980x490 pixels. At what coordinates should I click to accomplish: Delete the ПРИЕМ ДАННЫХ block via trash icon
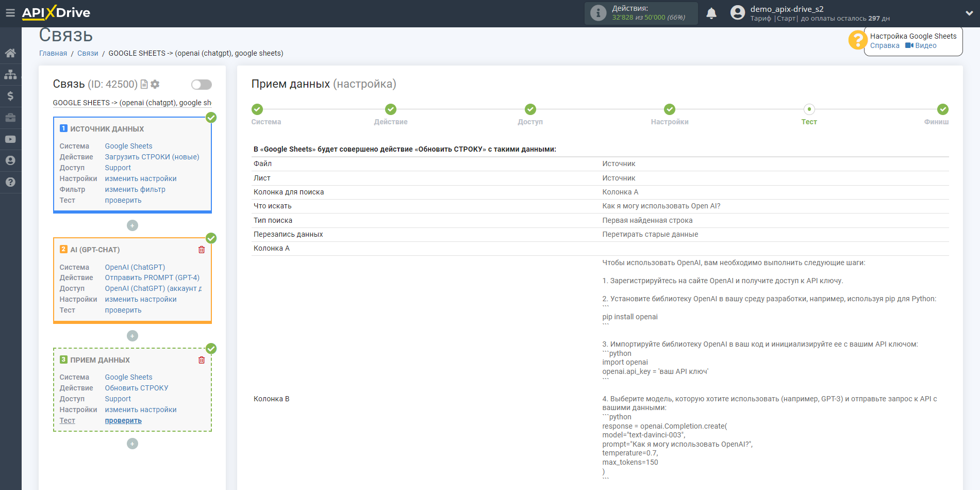pyautogui.click(x=202, y=360)
